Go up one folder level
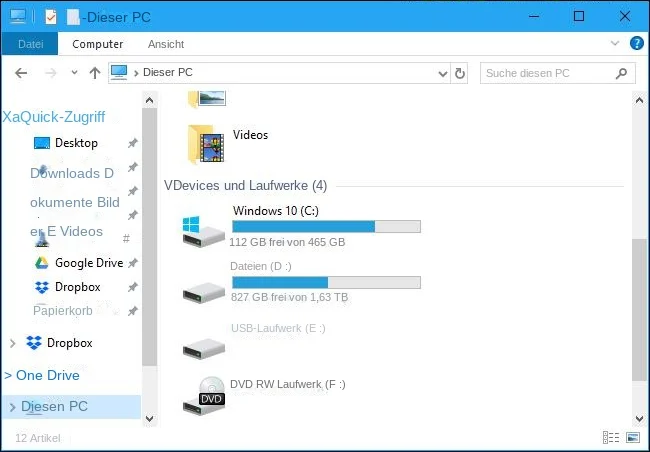Viewport: 650px width, 452px height. (95, 73)
